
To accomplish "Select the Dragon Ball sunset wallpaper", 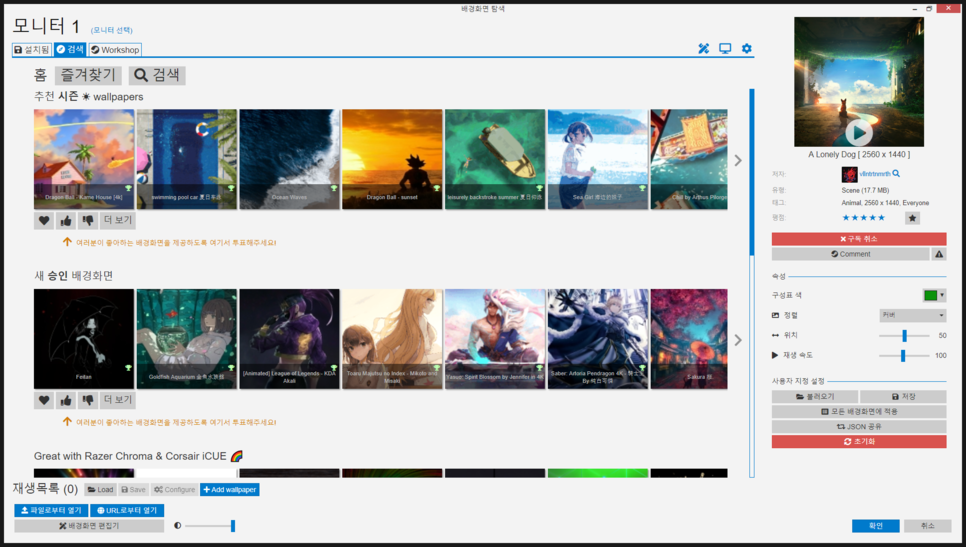I will click(392, 160).
